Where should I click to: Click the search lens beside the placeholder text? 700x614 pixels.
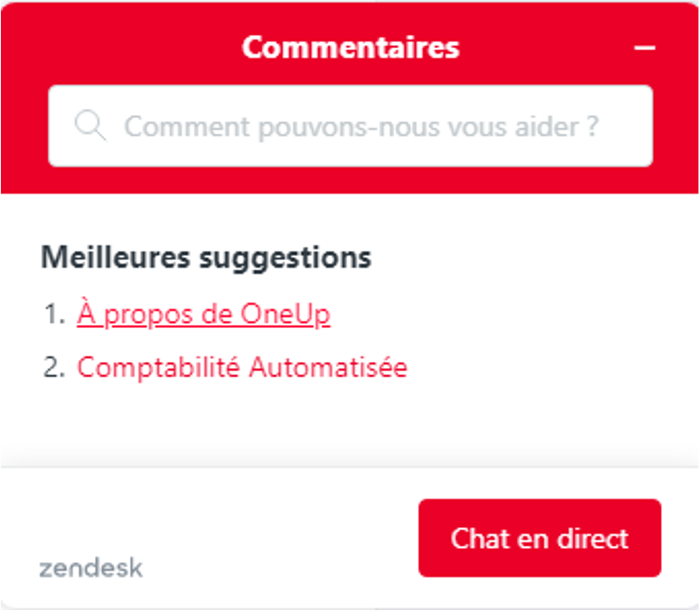90,126
